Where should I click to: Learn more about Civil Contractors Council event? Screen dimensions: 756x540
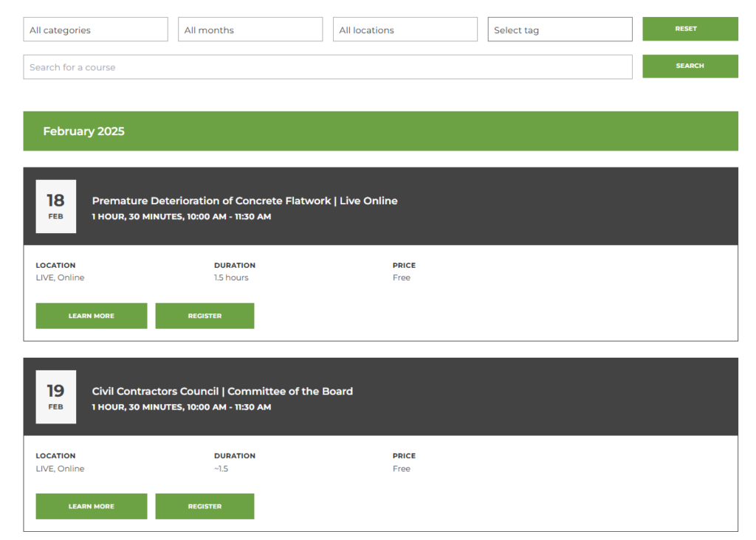click(x=91, y=506)
